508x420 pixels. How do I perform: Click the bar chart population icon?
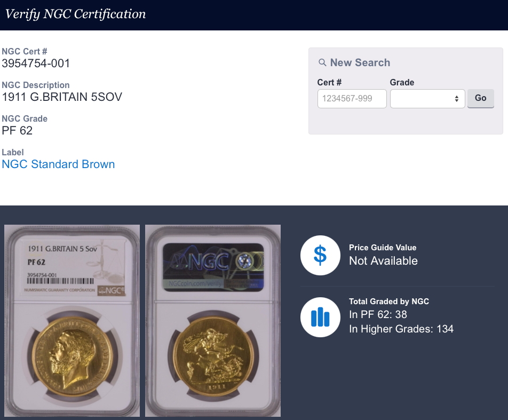point(320,318)
